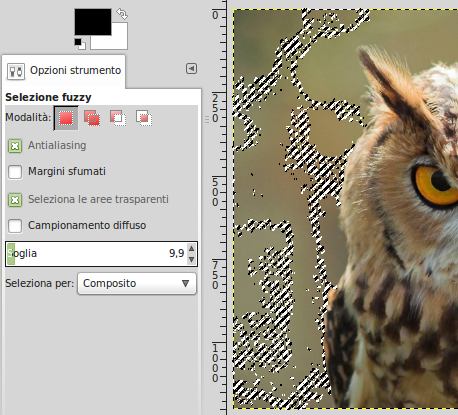Select Subtract from current selection mode
Viewport: 458px width, 415px height.
(118, 118)
